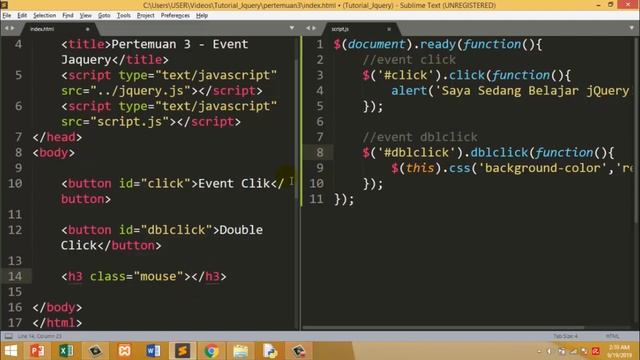This screenshot has height=360, width=640.
Task: Click the //event click comment
Action: click(409, 60)
